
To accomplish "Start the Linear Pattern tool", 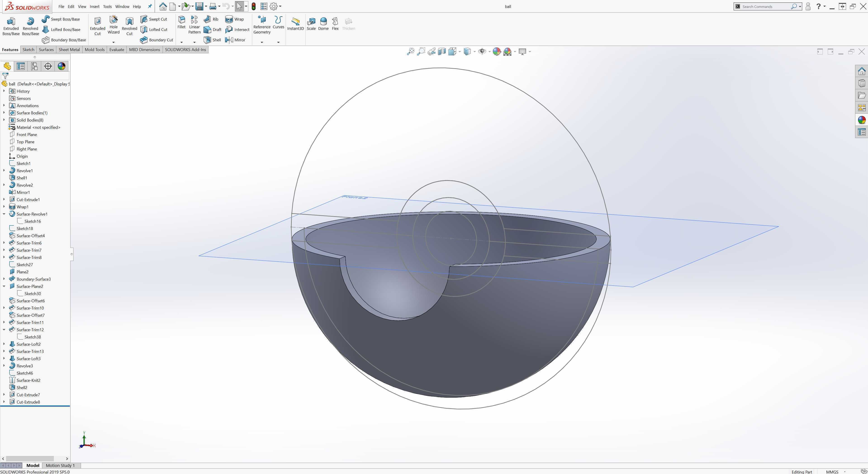I will [x=194, y=25].
